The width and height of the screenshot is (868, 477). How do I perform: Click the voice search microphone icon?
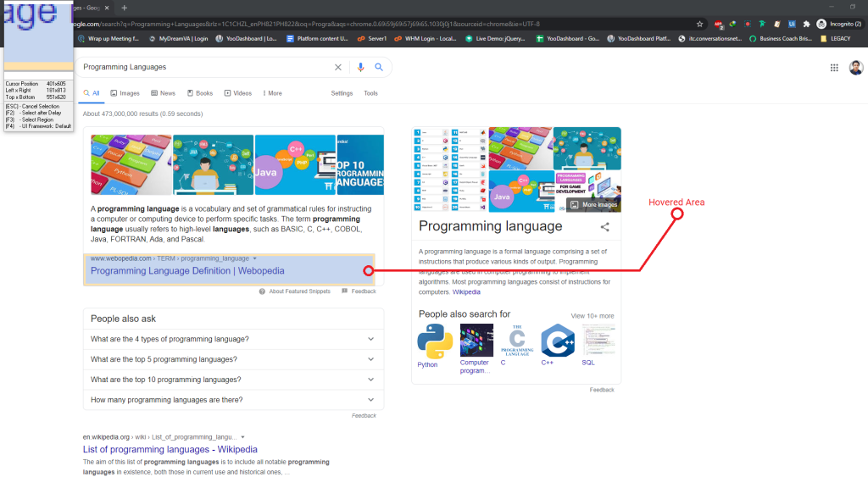tap(360, 67)
